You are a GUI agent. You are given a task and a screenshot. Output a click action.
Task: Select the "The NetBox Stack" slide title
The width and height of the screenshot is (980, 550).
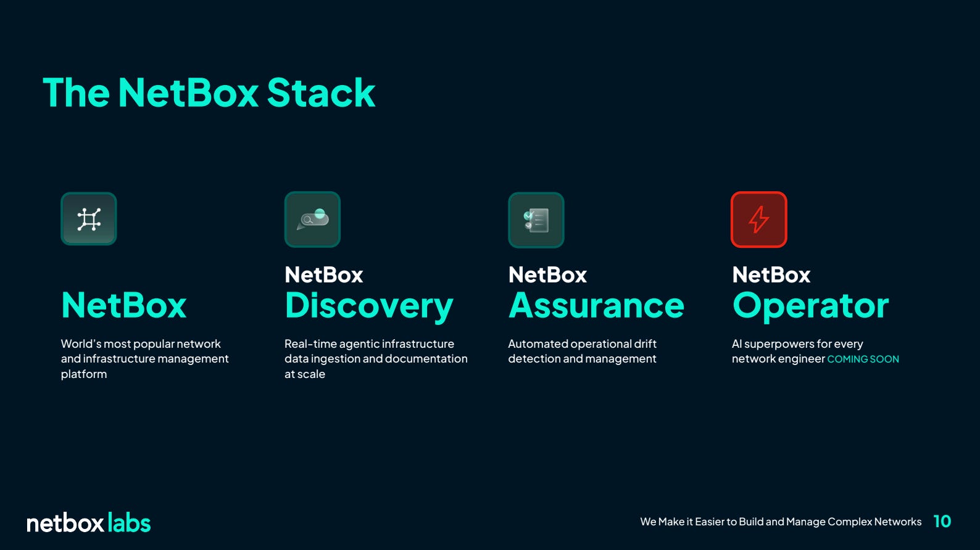tap(209, 93)
